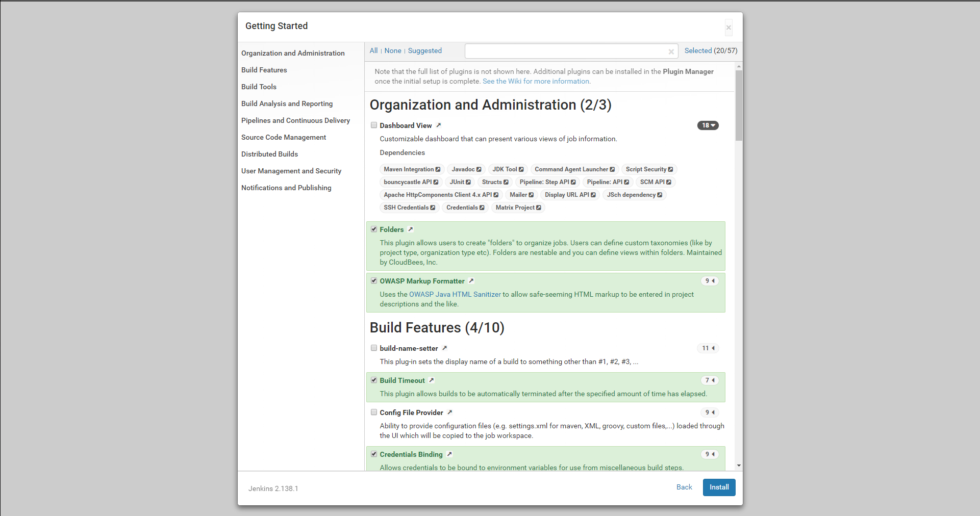This screenshot has height=516, width=980.
Task: Click Mailer dependency link icon
Action: [531, 195]
